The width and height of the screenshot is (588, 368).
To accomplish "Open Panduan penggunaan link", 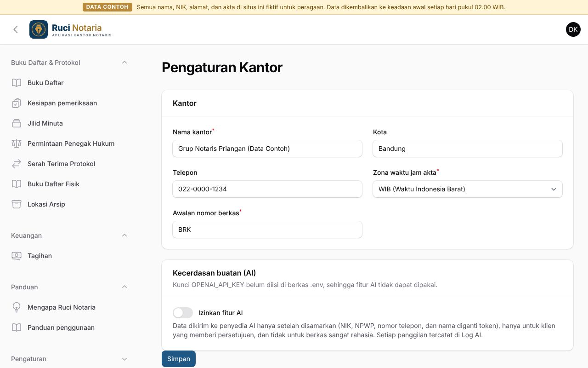I will point(70,328).
